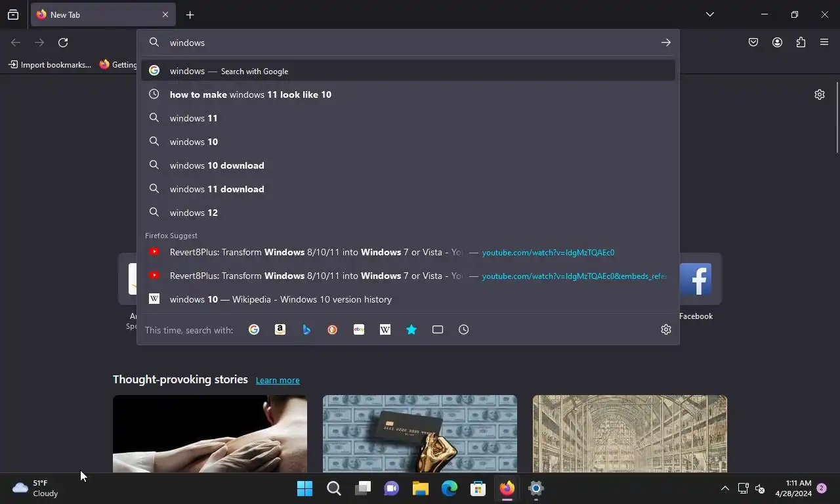Open the notification count badge
Viewport: 840px width, 504px height.
click(821, 488)
